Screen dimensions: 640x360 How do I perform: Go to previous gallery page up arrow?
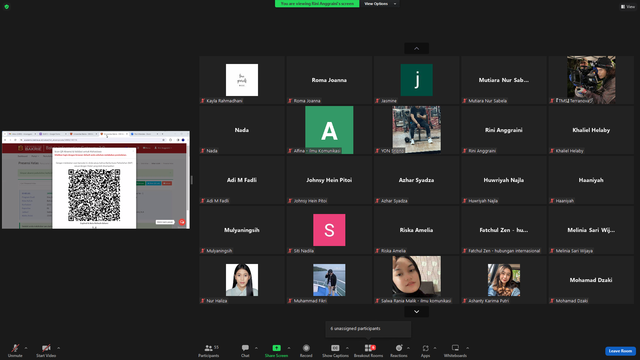(416, 49)
